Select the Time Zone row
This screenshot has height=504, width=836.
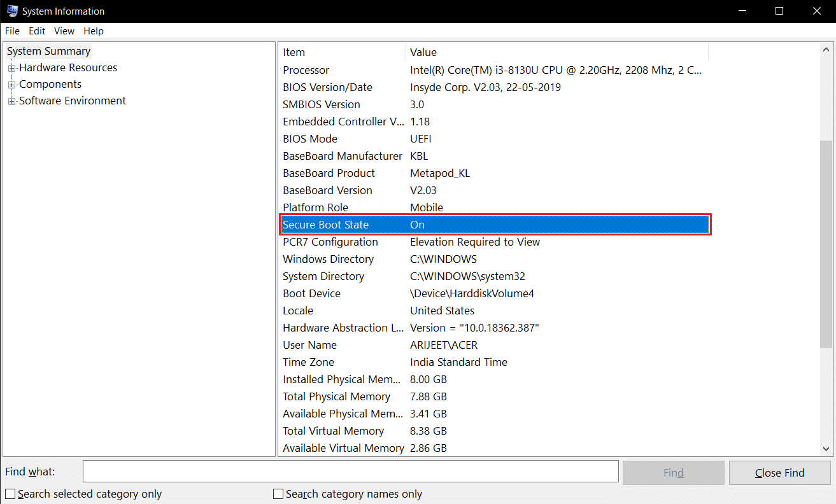click(494, 362)
